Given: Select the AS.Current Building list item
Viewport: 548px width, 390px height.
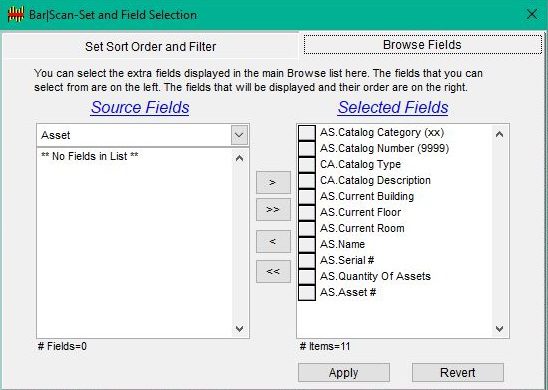Looking at the screenshot, I should point(367,196).
